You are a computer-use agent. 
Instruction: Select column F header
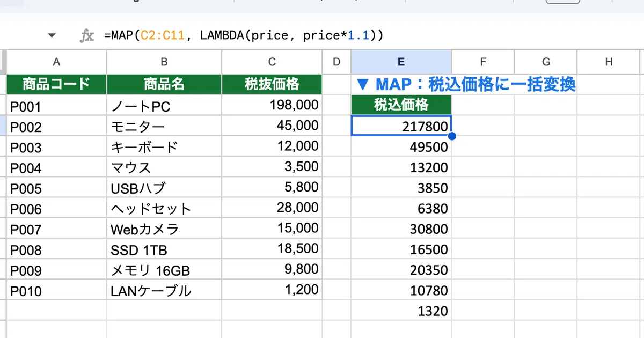click(483, 62)
